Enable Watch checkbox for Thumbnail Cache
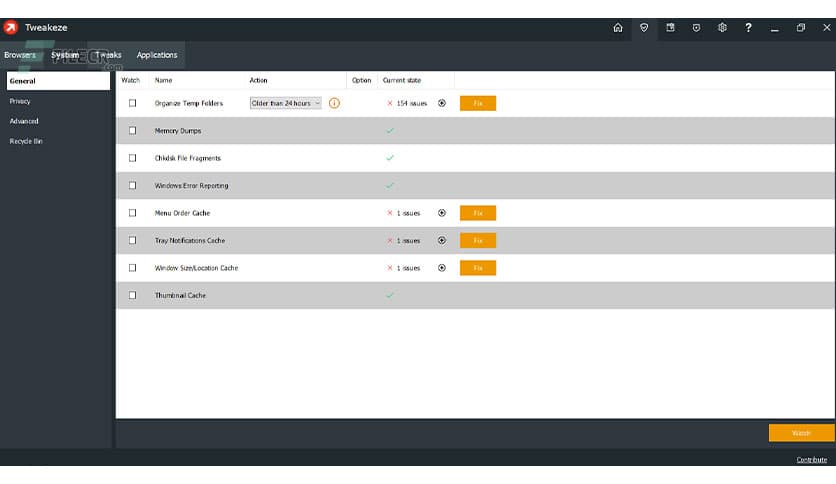The image size is (836, 484). pos(132,296)
